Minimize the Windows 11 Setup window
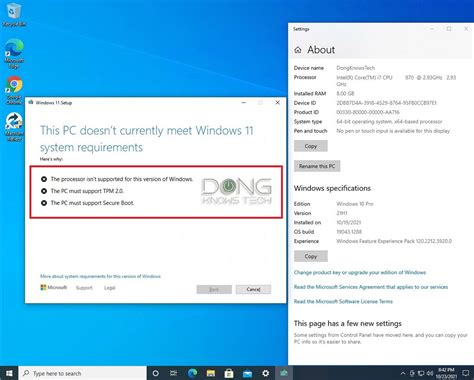Viewport: 474px width, 380px height. pos(244,103)
